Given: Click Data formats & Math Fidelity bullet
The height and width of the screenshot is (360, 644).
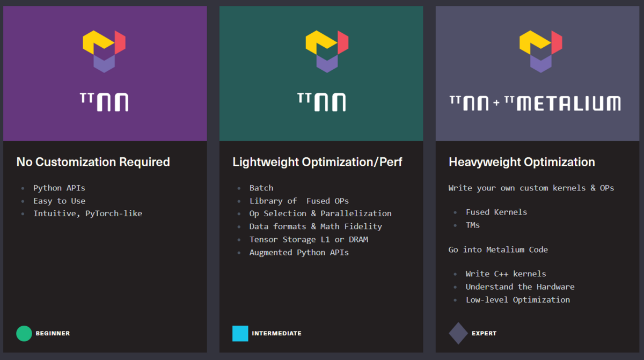Looking at the screenshot, I should [x=316, y=226].
